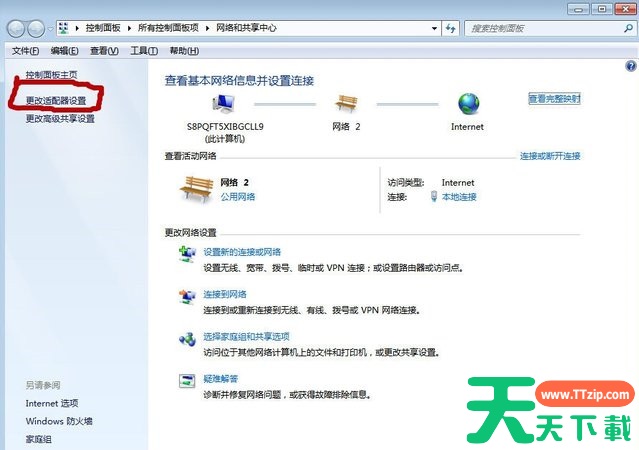Open the 文件(F) menu

[x=25, y=51]
